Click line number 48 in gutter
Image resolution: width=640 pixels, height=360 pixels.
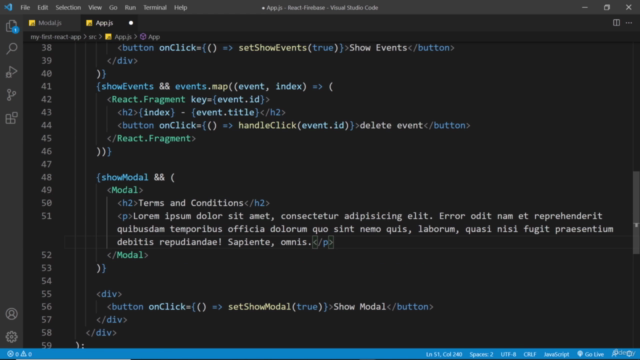[x=47, y=177]
